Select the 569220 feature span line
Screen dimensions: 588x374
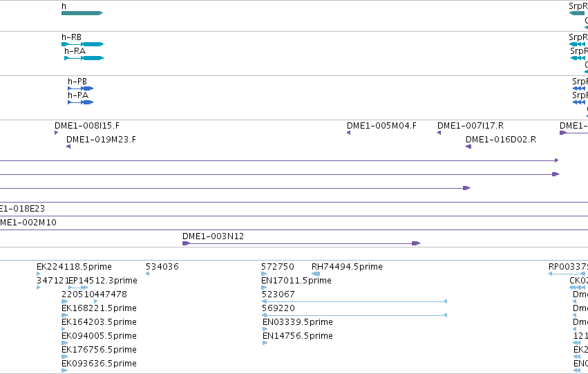pos(354,315)
